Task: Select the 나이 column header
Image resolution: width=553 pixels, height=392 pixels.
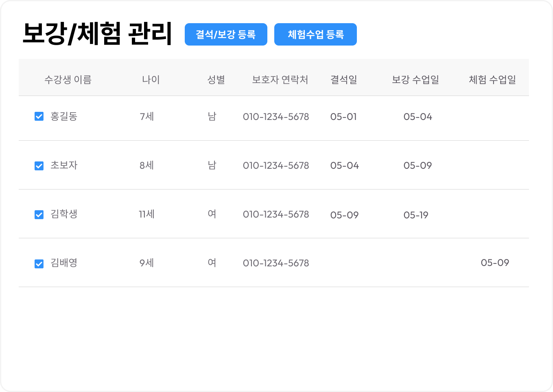Action: [x=151, y=79]
